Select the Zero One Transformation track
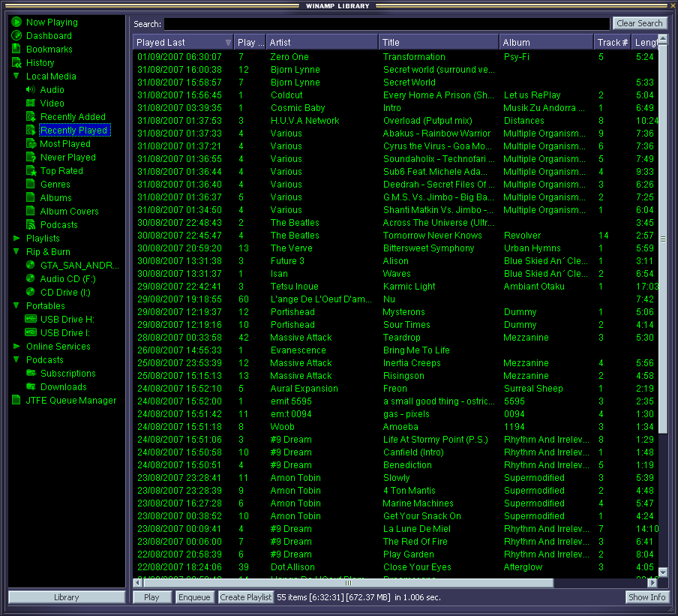 click(396, 57)
